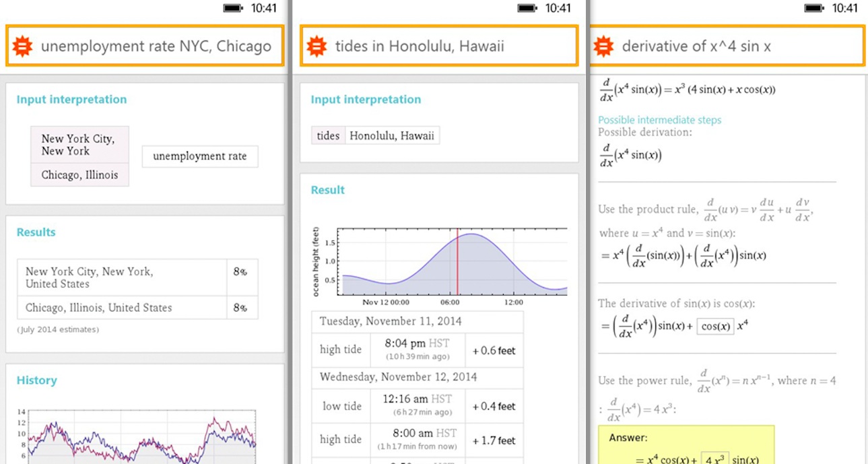Tap the 'tides' interpretation cell

(328, 135)
